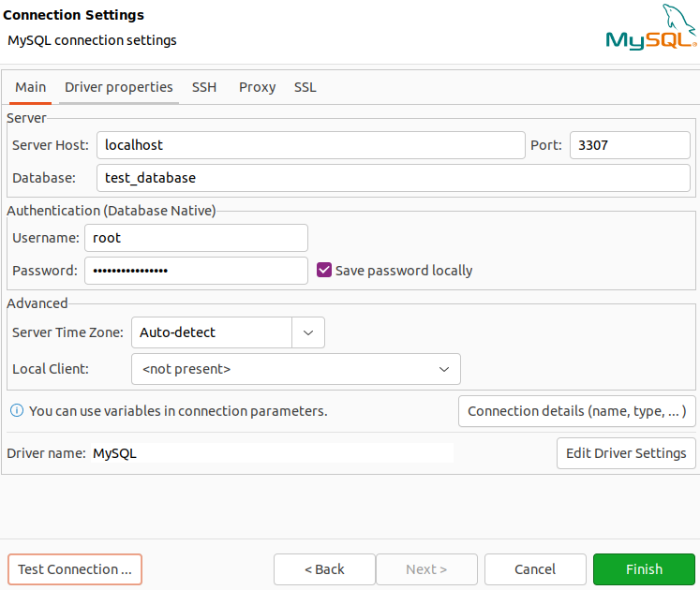Screen dimensions: 700x590
Task: Click Edit Driver Settings button
Action: tap(626, 453)
